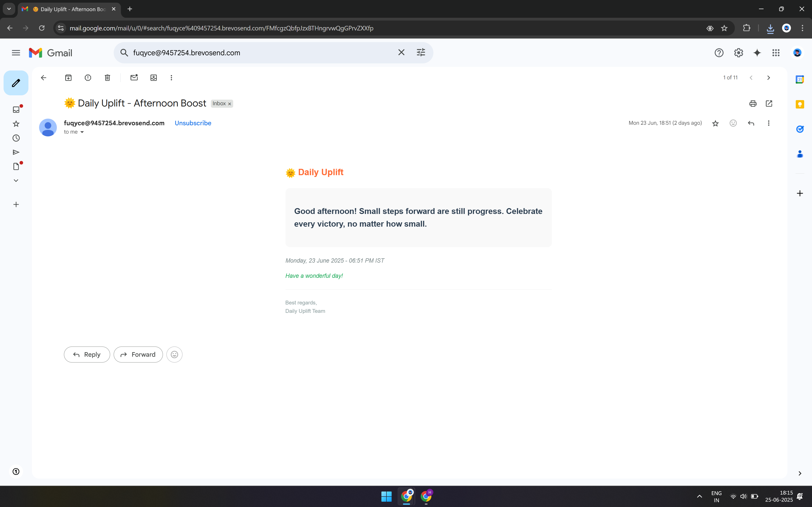Mark the email as unread
812x507 pixels.
(134, 78)
